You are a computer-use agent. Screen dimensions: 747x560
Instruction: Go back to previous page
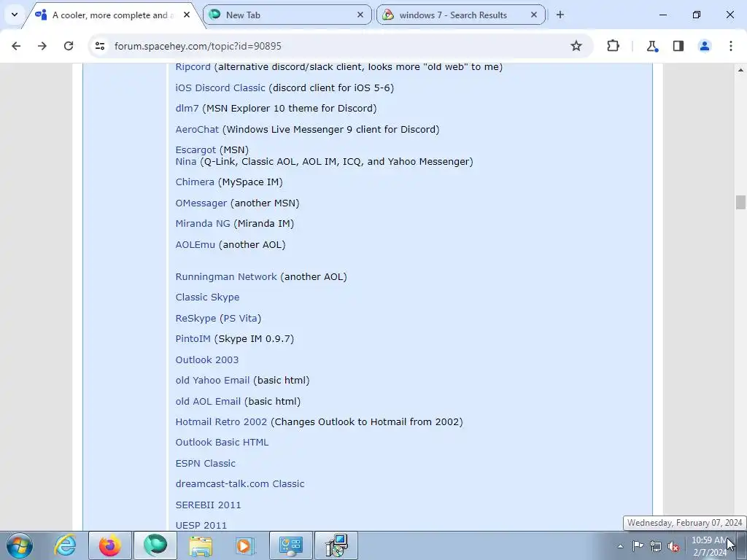click(16, 46)
